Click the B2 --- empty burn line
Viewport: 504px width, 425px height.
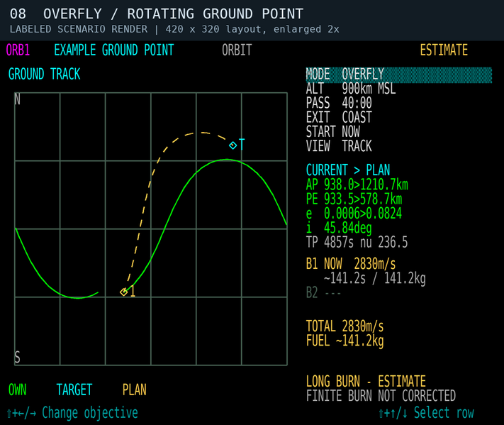click(x=324, y=293)
